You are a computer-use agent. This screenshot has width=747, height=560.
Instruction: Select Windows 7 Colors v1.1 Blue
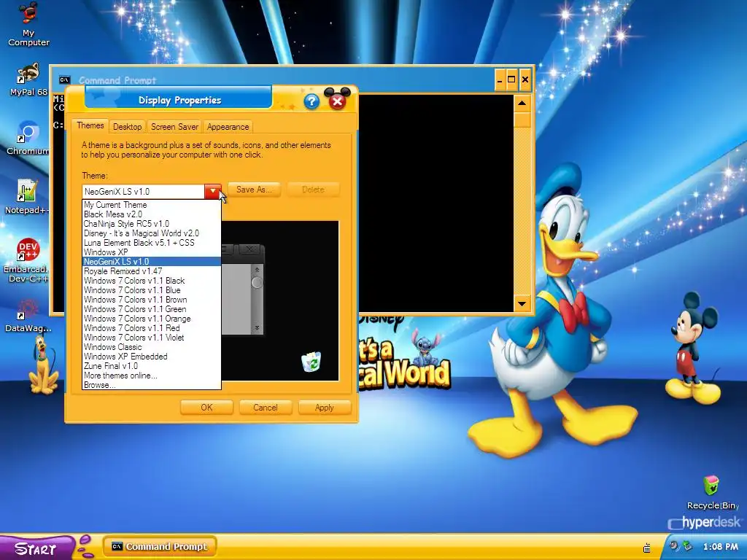point(152,290)
